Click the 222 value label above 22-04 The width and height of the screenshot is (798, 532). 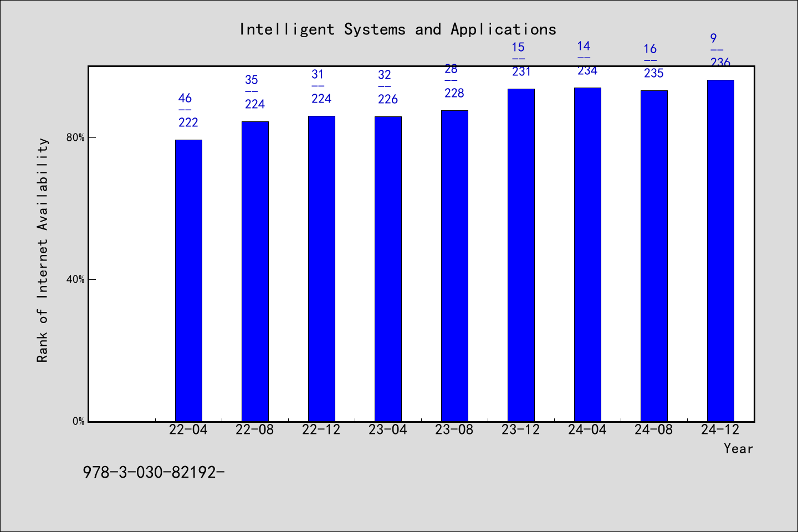(188, 122)
